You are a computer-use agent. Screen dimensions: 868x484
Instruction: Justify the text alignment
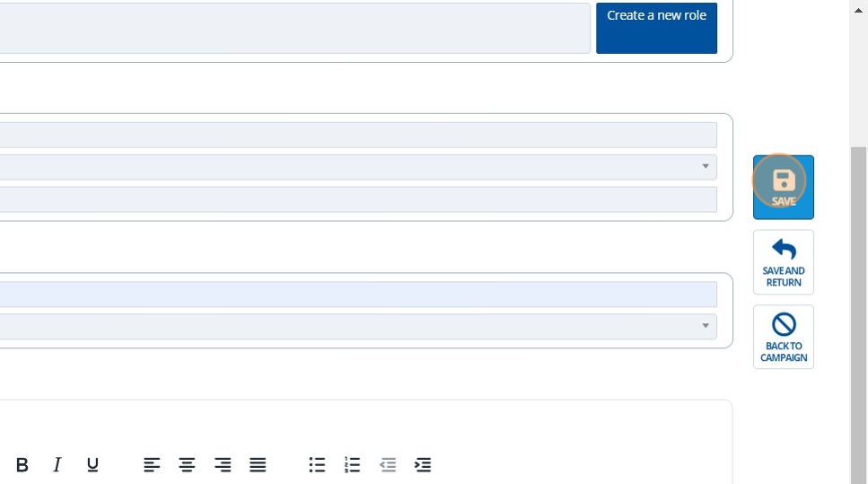pyautogui.click(x=258, y=464)
